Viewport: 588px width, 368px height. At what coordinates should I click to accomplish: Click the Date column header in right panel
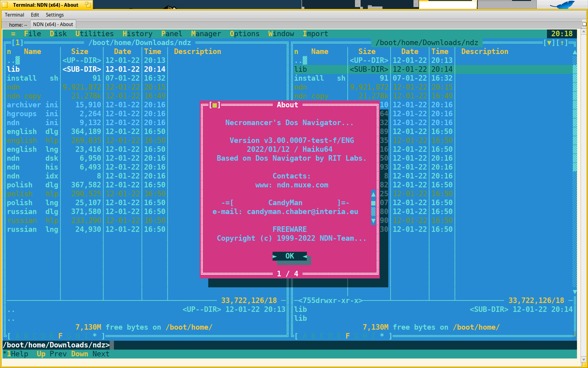(x=410, y=52)
